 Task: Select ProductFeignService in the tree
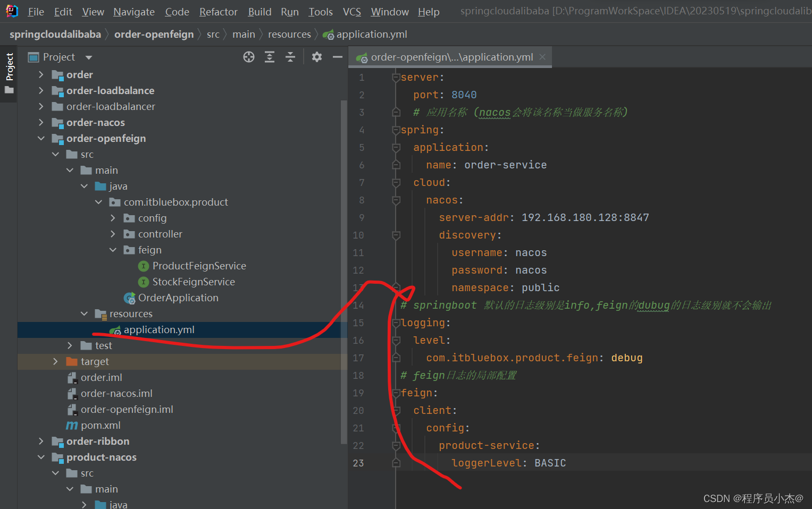pos(199,266)
